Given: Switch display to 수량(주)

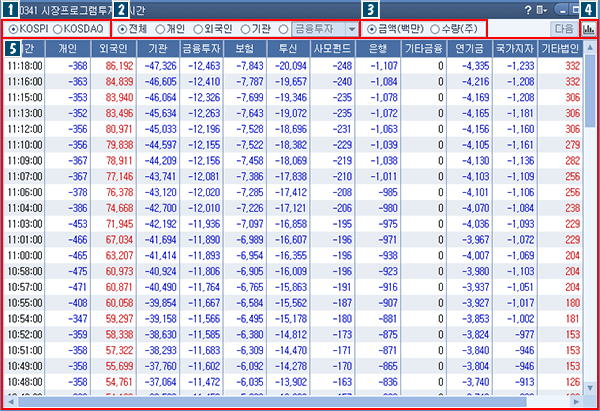Looking at the screenshot, I should [435, 29].
